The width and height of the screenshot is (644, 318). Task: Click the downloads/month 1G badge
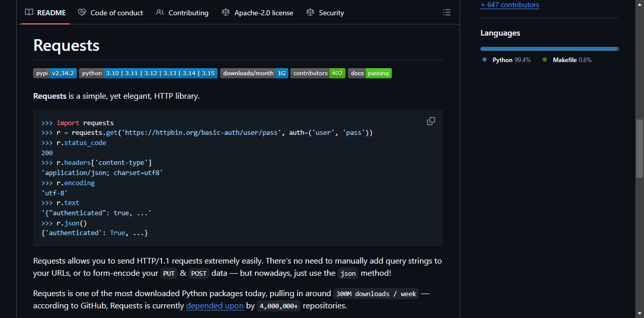(x=254, y=73)
